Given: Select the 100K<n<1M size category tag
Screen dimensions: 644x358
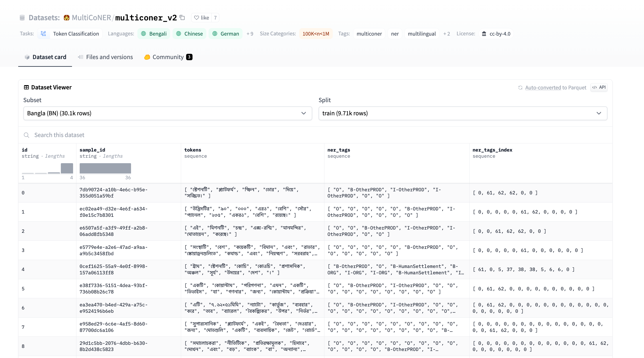Looking at the screenshot, I should click(x=316, y=34).
